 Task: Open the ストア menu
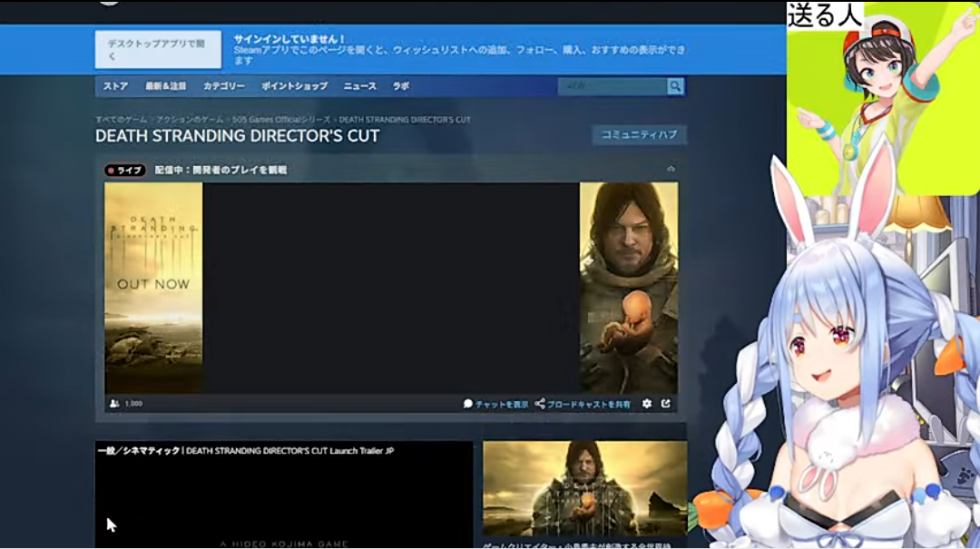pyautogui.click(x=115, y=86)
